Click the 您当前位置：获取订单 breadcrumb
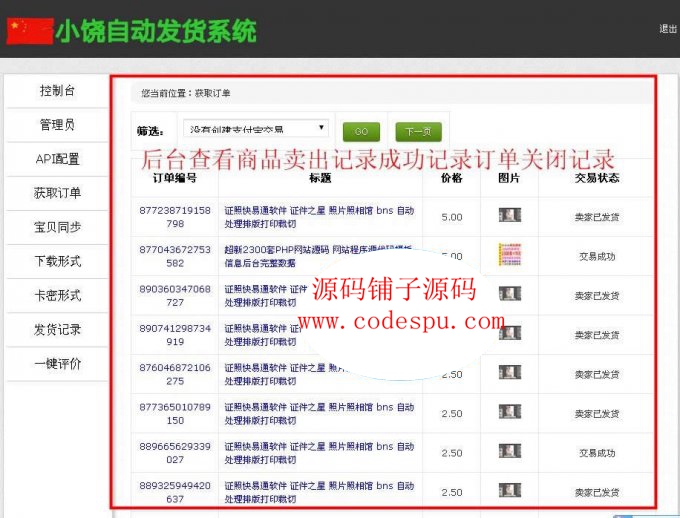The width and height of the screenshot is (680, 518). tap(186, 93)
